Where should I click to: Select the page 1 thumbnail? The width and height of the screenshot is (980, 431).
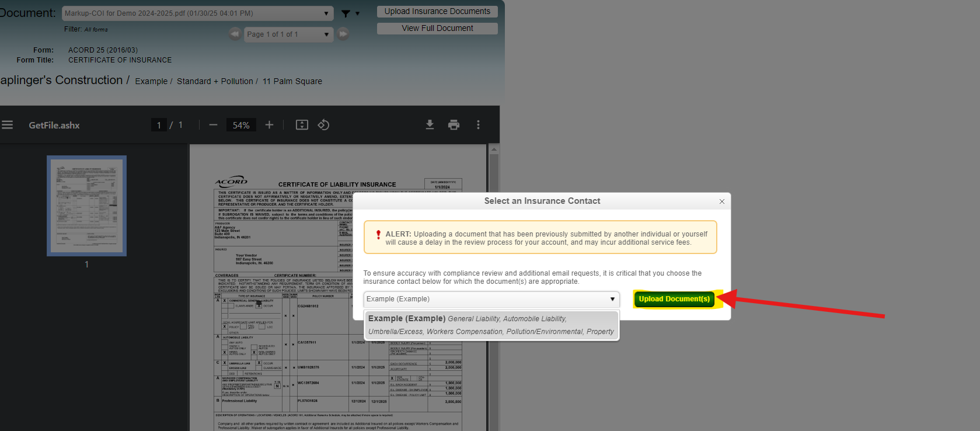(x=86, y=206)
